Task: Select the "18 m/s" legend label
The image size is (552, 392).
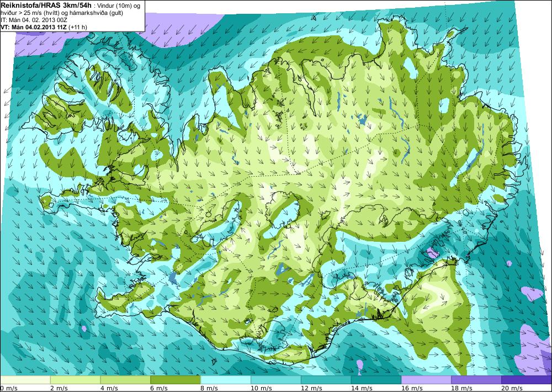Action: pyautogui.click(x=462, y=388)
